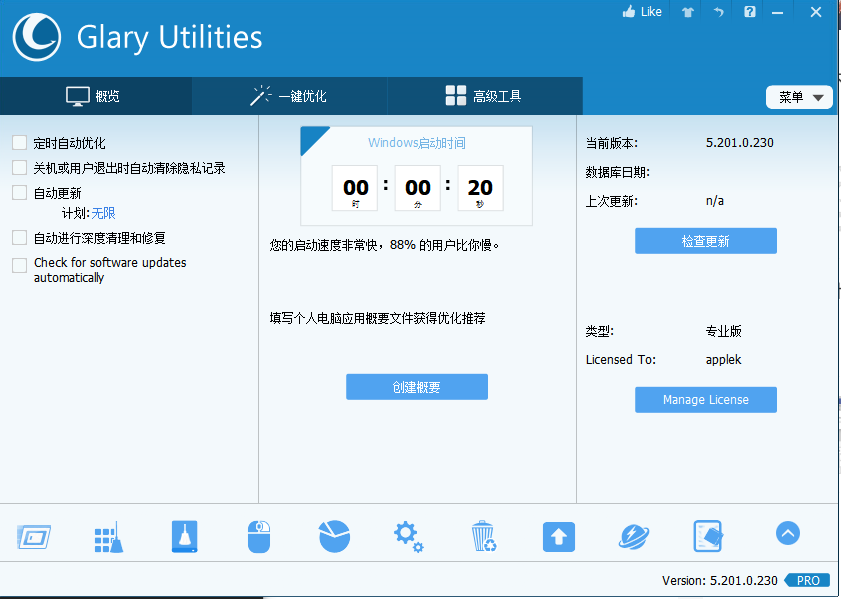Image resolution: width=841 pixels, height=599 pixels.
Task: Open the disk cleaner broom-drive icon
Action: click(185, 536)
